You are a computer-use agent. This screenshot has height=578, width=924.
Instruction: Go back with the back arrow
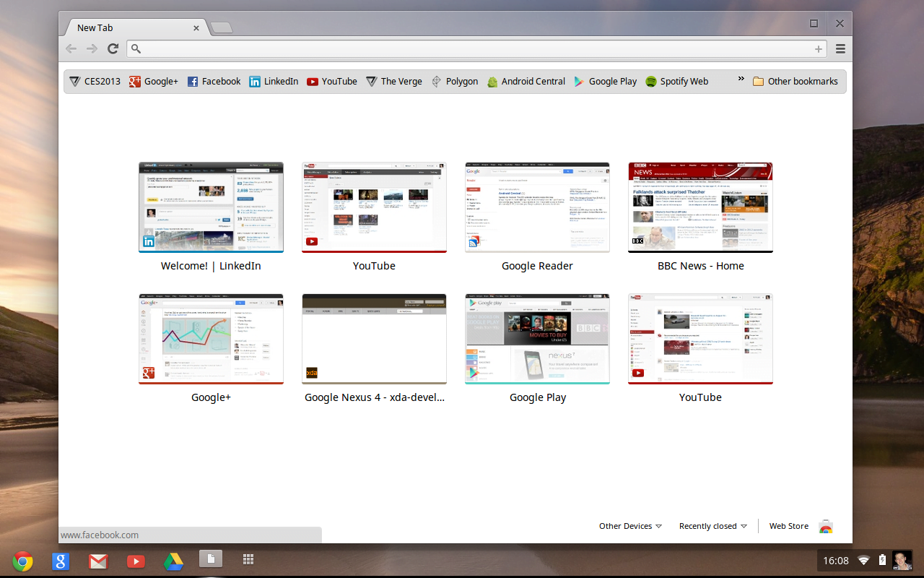click(71, 48)
